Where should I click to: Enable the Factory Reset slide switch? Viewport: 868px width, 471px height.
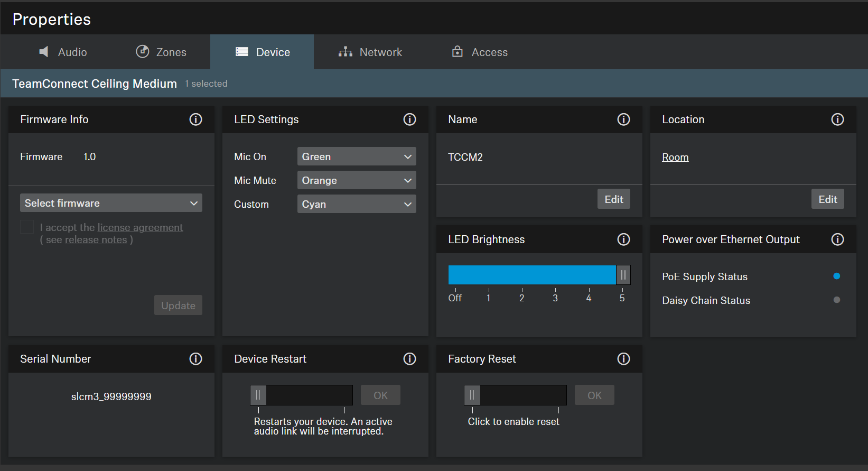pyautogui.click(x=472, y=395)
